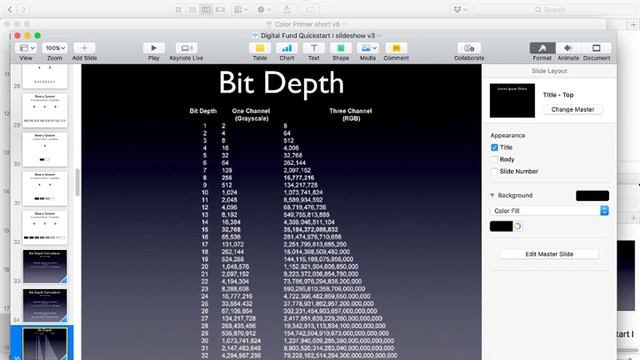Switch background window to column view
Viewport: 640px width, 360px height.
(206, 9)
